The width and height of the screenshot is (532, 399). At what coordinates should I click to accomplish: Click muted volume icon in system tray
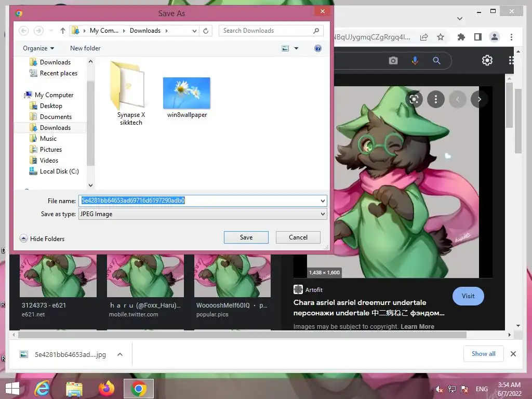pyautogui.click(x=440, y=389)
